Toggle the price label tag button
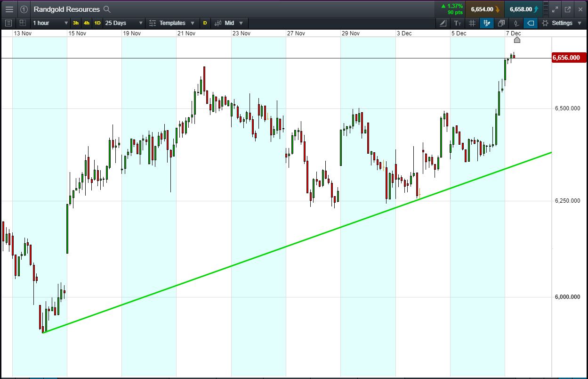Screen dimensions: 588x379 tap(531, 23)
